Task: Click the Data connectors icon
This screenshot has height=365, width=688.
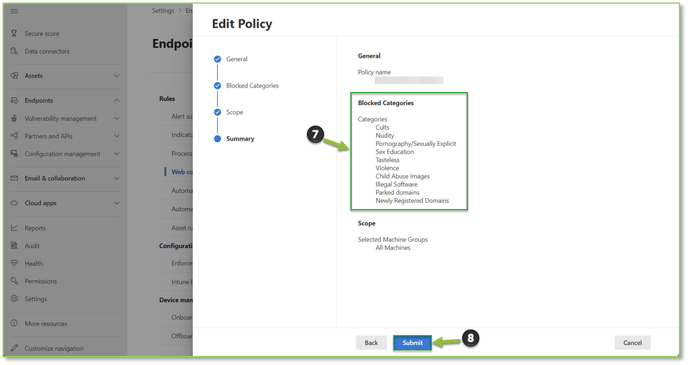Action: 14,51
